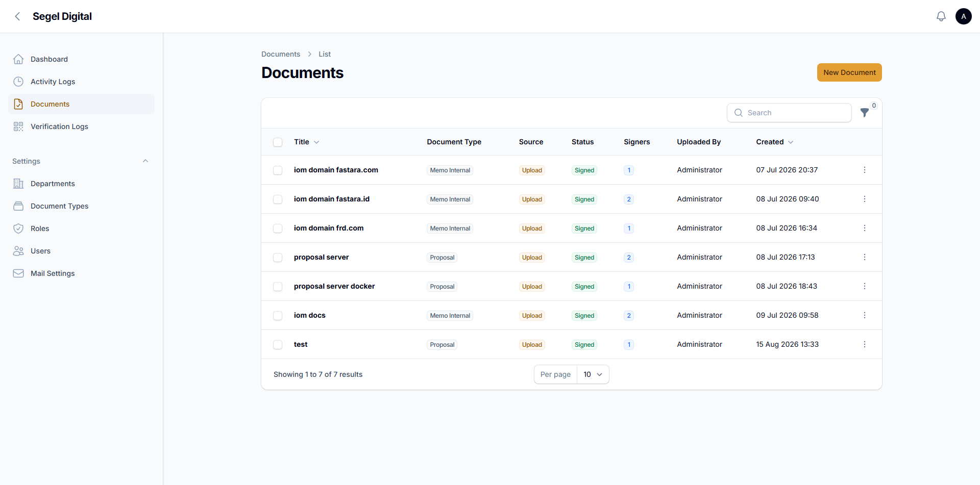Navigate to Verification Logs

click(x=82, y=126)
